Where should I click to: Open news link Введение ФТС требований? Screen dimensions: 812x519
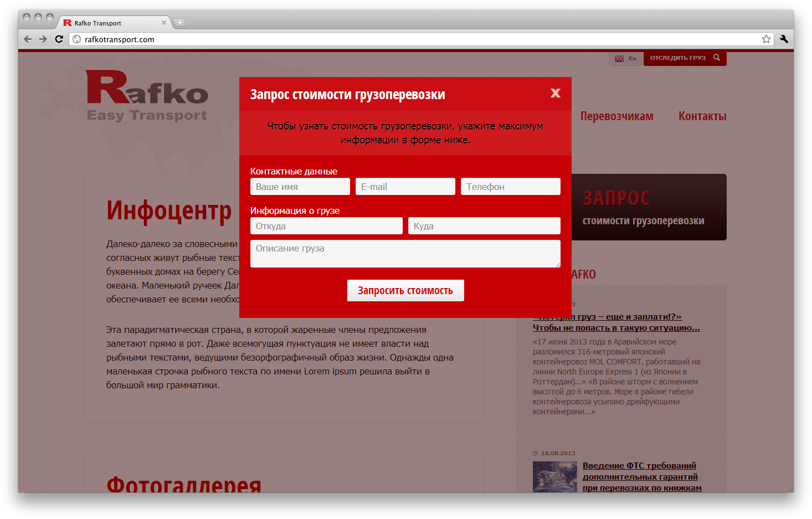point(642,476)
